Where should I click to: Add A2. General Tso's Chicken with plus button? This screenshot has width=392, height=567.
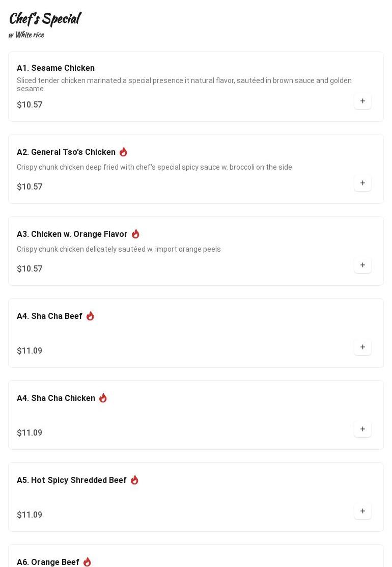point(362,183)
